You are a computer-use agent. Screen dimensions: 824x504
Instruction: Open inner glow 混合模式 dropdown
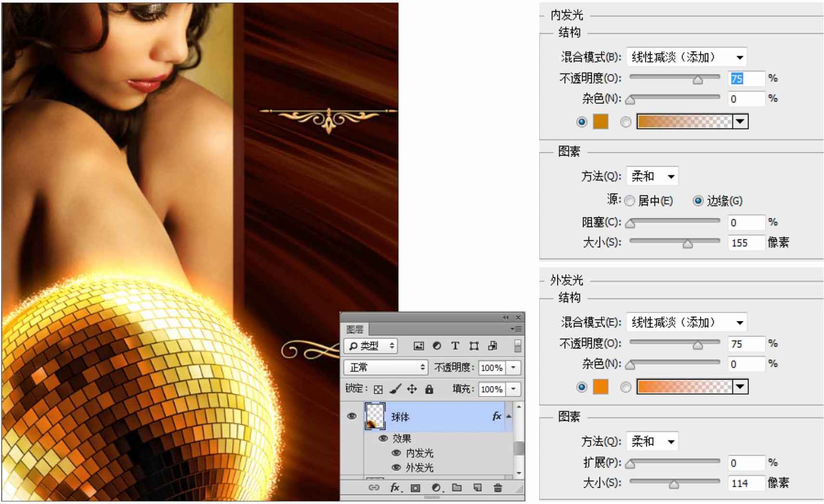coord(686,57)
